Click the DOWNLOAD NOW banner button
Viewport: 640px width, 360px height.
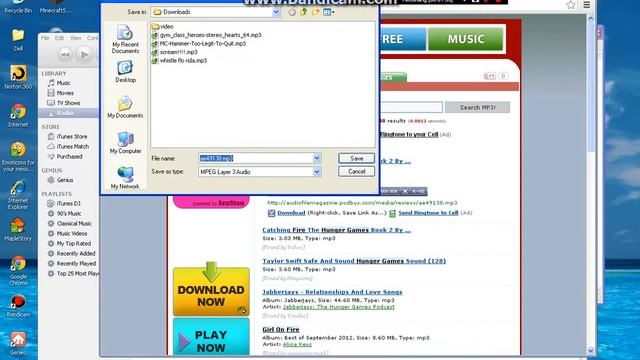coord(211,291)
